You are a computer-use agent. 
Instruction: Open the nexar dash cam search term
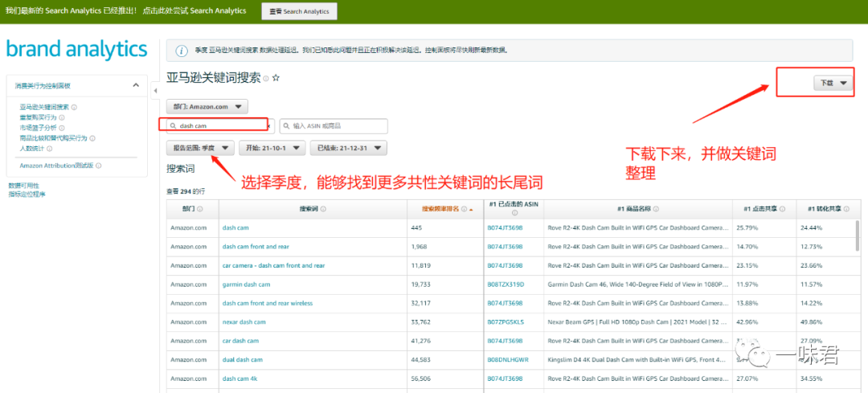tap(244, 322)
